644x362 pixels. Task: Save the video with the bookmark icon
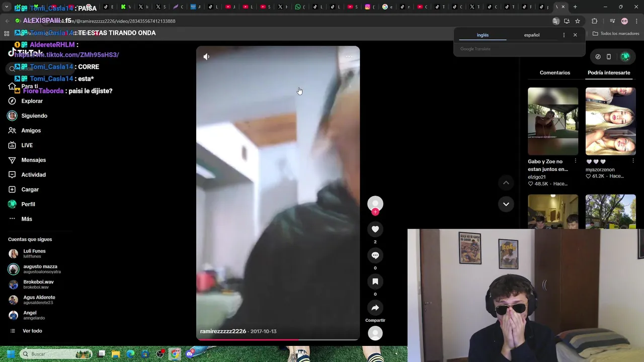tap(375, 282)
